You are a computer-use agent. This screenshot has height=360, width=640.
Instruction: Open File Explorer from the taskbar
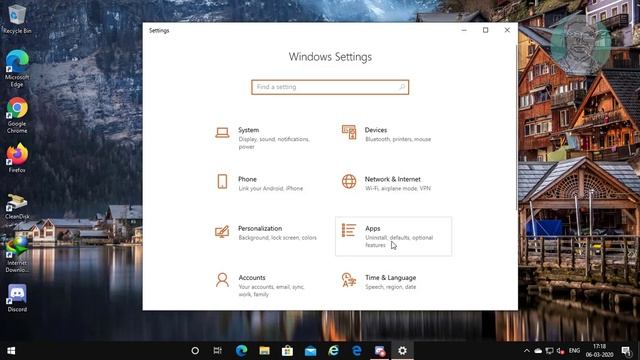[264, 351]
